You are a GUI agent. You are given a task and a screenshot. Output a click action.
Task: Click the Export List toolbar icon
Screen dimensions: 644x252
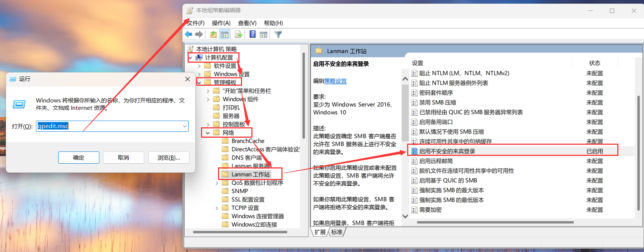pyautogui.click(x=238, y=35)
